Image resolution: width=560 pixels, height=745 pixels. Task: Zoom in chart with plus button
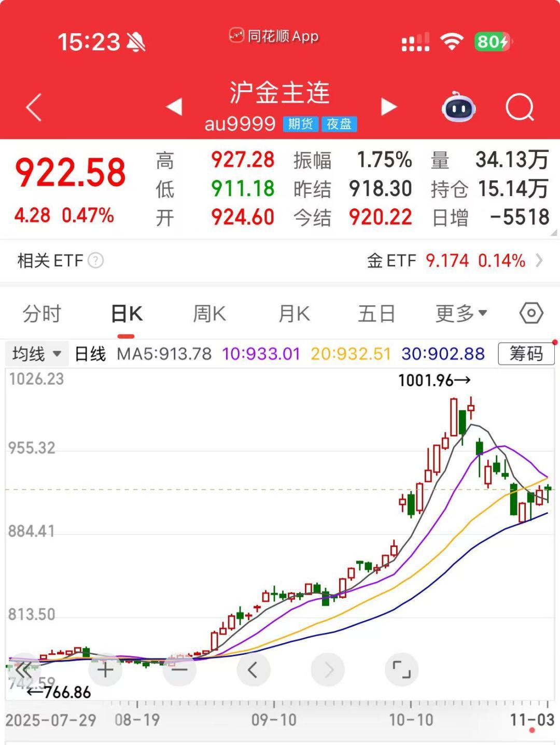[x=105, y=670]
